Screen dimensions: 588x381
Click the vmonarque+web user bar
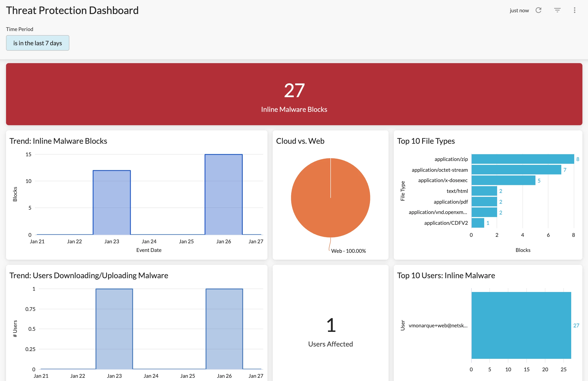click(x=521, y=325)
